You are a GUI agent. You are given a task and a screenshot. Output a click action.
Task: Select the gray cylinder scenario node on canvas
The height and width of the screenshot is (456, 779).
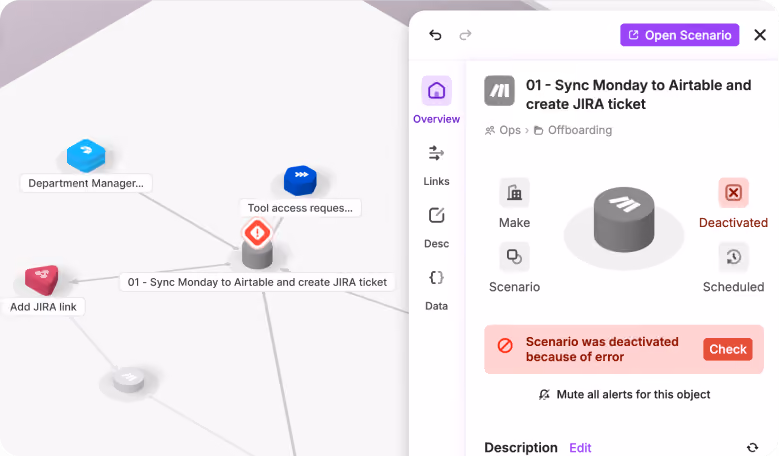point(257,254)
